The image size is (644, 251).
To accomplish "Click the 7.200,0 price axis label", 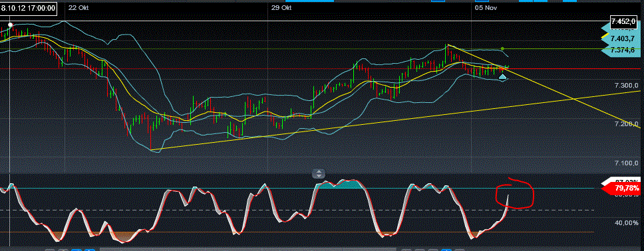I will pos(626,124).
